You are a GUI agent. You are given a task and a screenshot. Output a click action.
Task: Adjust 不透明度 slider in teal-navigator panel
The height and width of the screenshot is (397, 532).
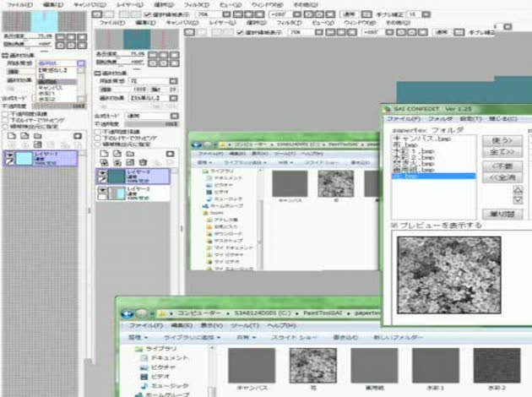tap(150, 124)
